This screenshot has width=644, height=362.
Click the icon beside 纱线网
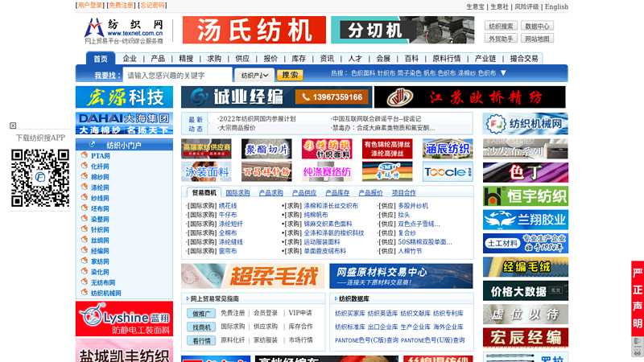[85, 197]
